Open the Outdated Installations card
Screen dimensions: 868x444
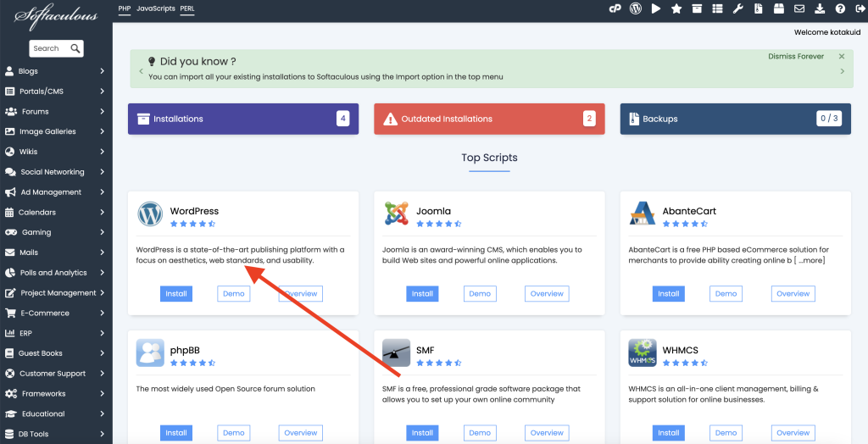[x=489, y=119]
